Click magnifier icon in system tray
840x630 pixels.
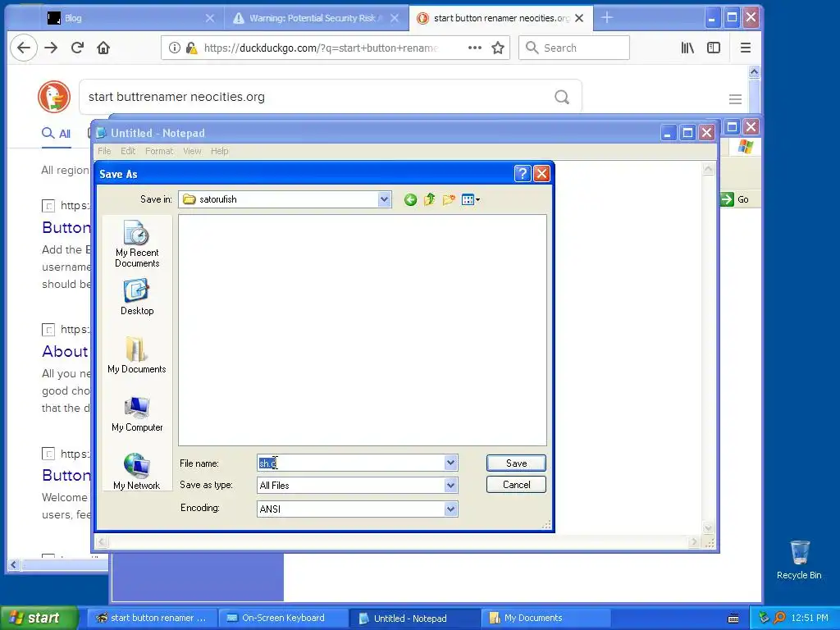(779, 618)
